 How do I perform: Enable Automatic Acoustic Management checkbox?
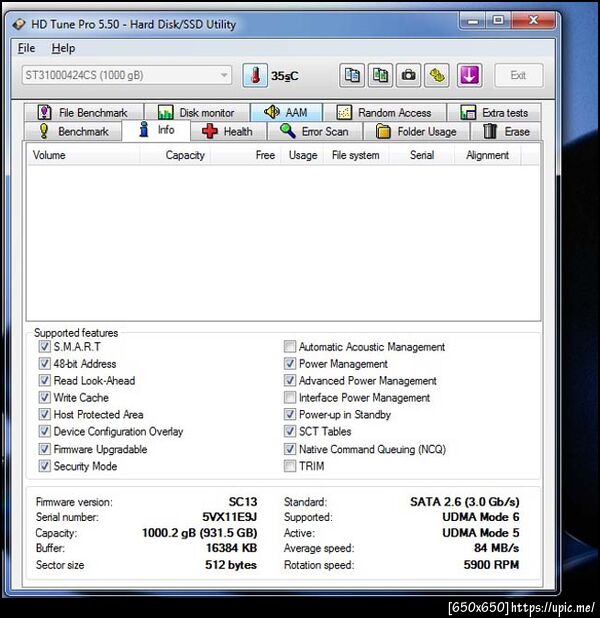pyautogui.click(x=290, y=346)
